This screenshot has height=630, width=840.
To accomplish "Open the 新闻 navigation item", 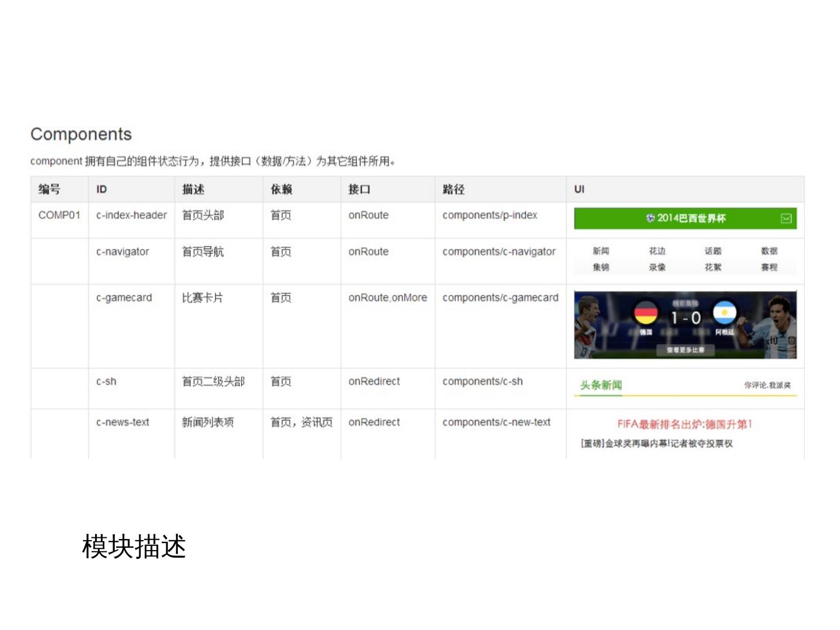I will 601,251.
